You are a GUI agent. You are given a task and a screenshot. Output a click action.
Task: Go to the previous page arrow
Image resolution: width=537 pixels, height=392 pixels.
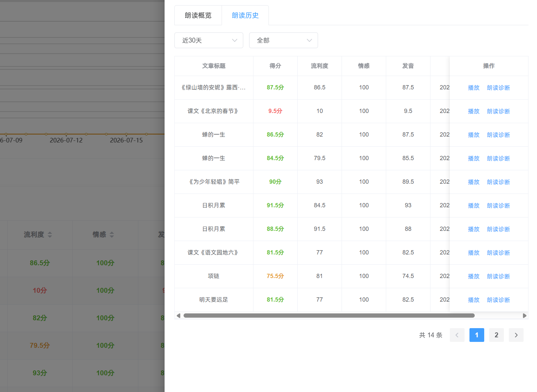[x=457, y=335]
